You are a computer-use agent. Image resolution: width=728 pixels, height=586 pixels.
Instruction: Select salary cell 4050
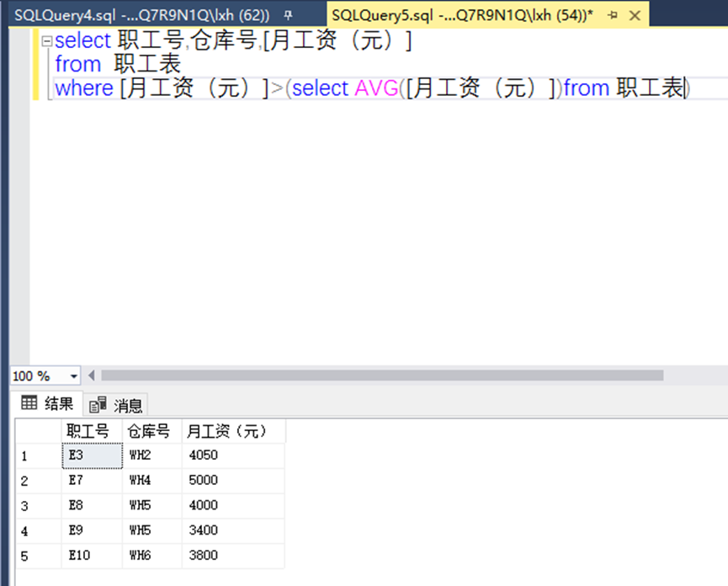pyautogui.click(x=233, y=455)
